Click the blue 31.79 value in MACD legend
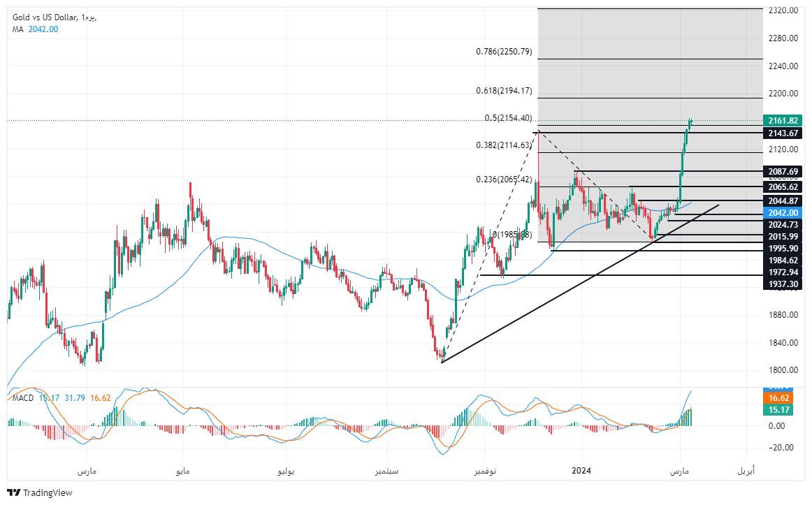This screenshot has height=505, width=812. 75,398
